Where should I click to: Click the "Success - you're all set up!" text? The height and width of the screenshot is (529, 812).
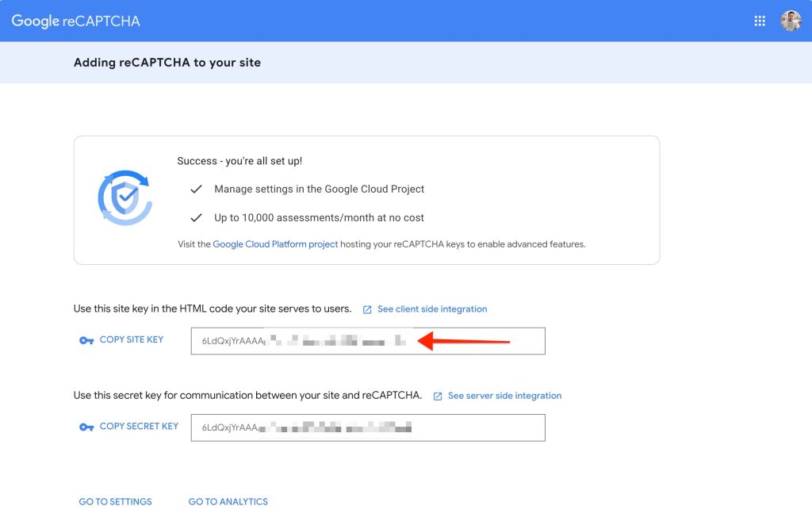239,161
